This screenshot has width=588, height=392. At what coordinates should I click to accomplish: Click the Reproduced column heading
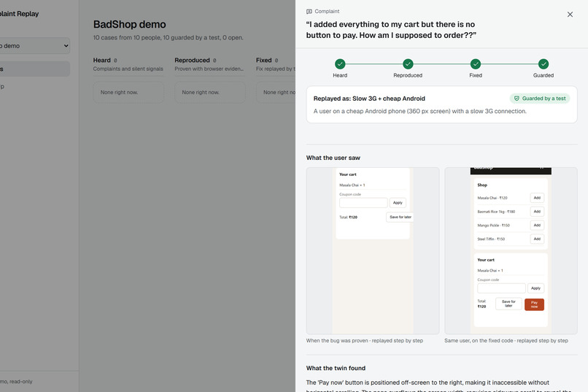click(192, 60)
